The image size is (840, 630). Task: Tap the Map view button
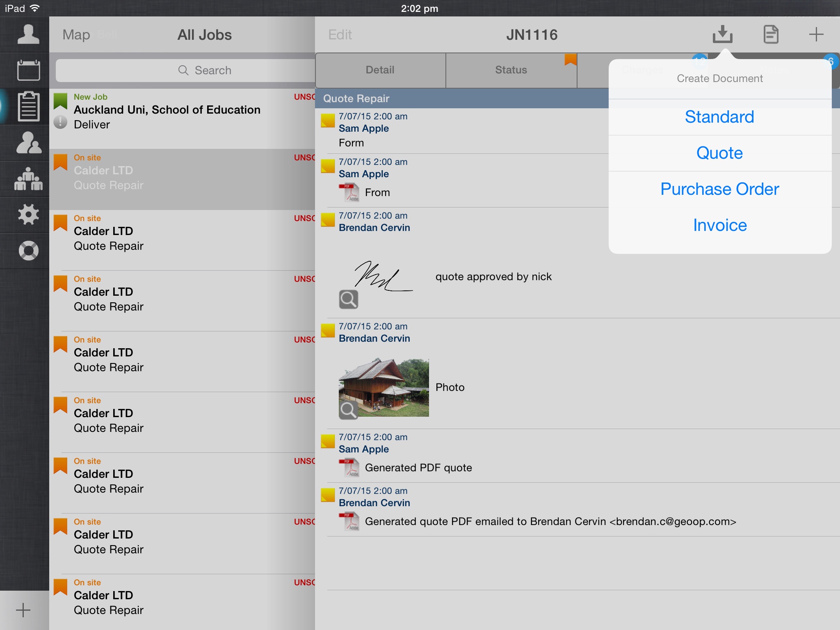[x=75, y=34]
